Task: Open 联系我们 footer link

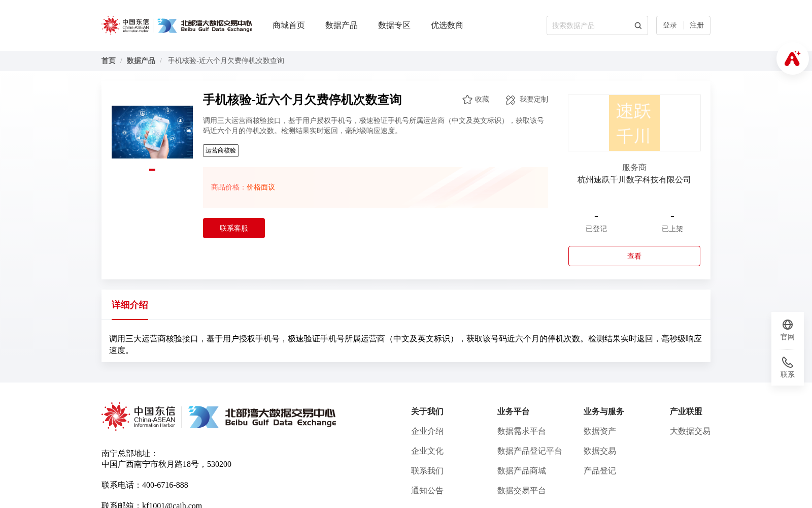Action: 427,471
